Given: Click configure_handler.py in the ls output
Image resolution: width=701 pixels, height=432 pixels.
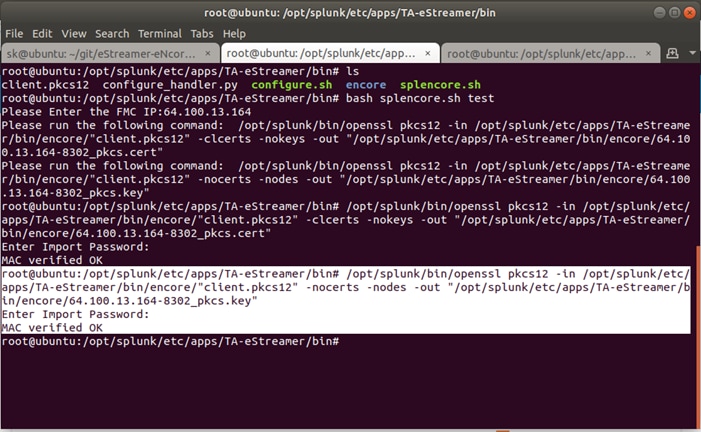Looking at the screenshot, I should [x=170, y=85].
